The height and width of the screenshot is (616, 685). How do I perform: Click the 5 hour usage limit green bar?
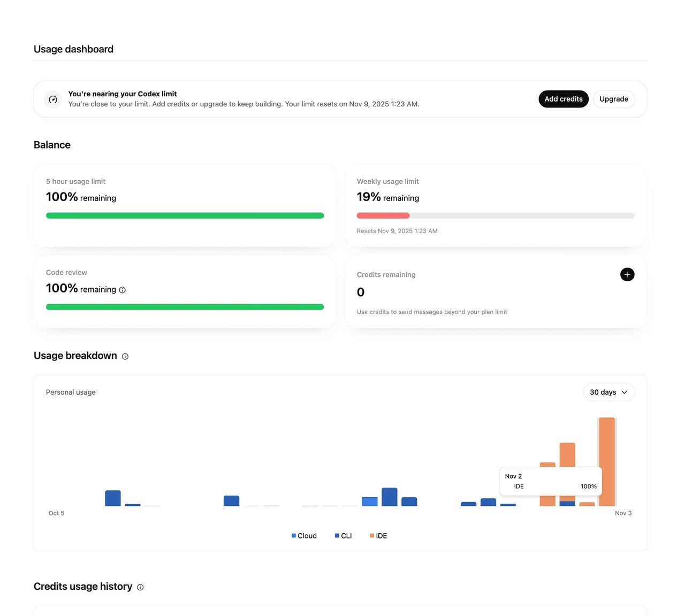(185, 215)
